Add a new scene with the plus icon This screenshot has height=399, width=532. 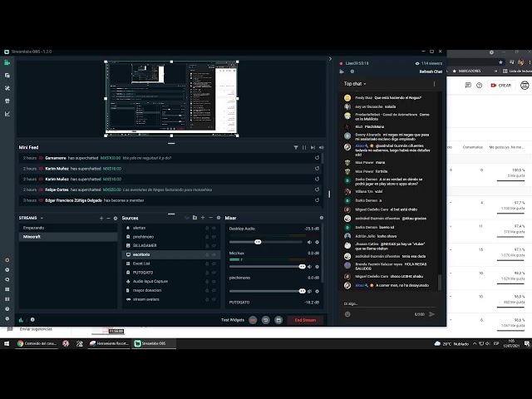pos(101,218)
